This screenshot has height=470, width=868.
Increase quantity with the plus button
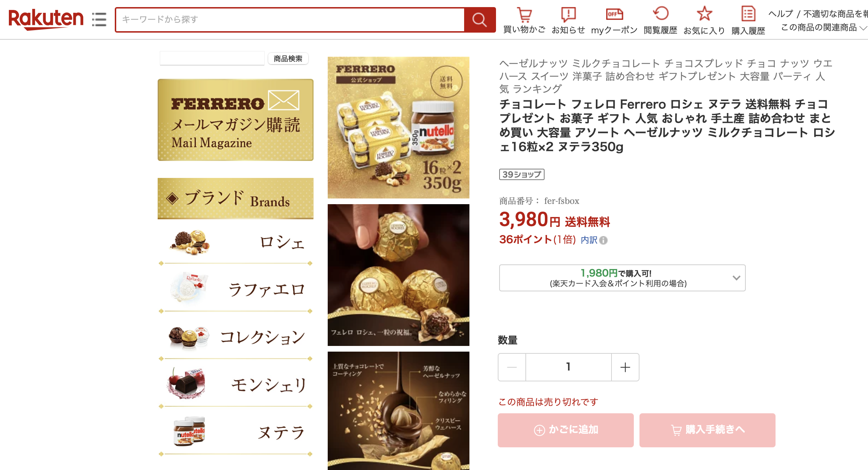[x=625, y=367]
